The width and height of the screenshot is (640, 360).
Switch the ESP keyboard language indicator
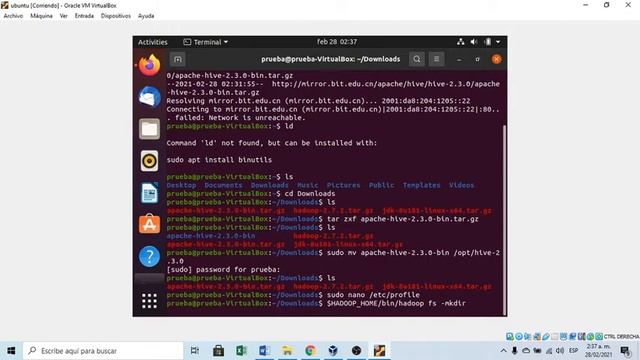pos(573,351)
